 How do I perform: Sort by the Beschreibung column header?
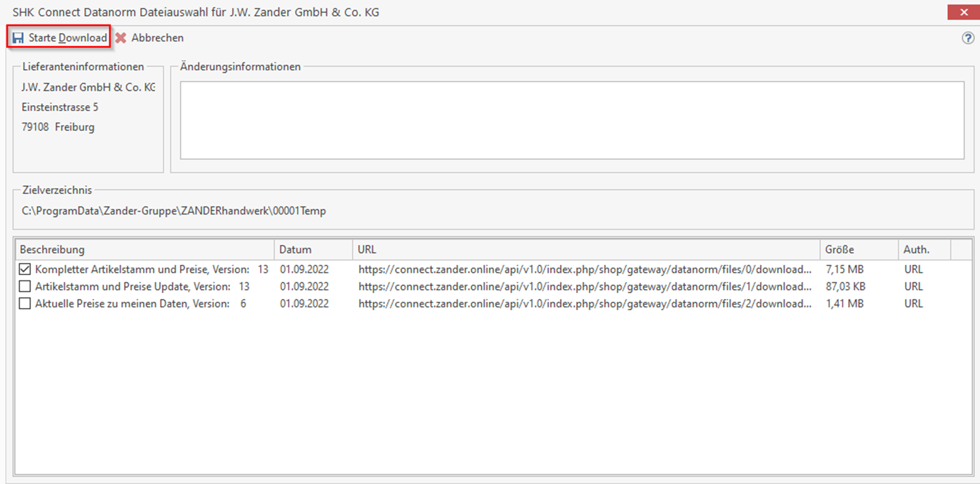(52, 250)
